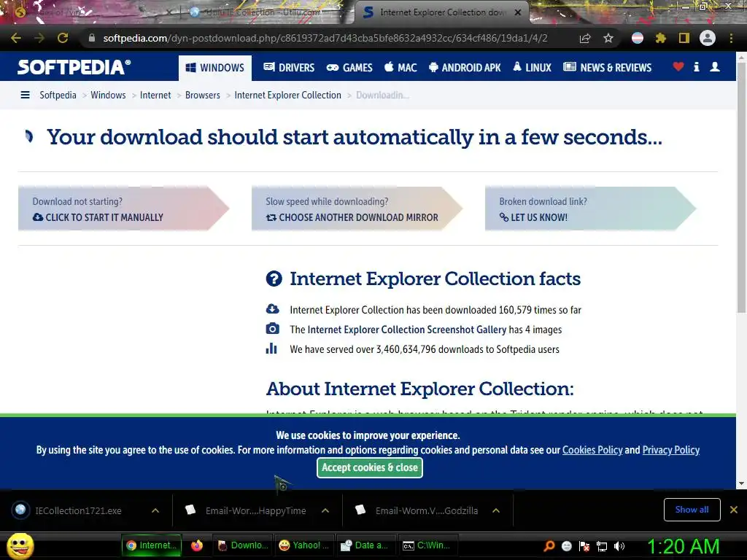Expand options for IECollection1721.exe download
The width and height of the screenshot is (747, 560).
[x=155, y=510]
